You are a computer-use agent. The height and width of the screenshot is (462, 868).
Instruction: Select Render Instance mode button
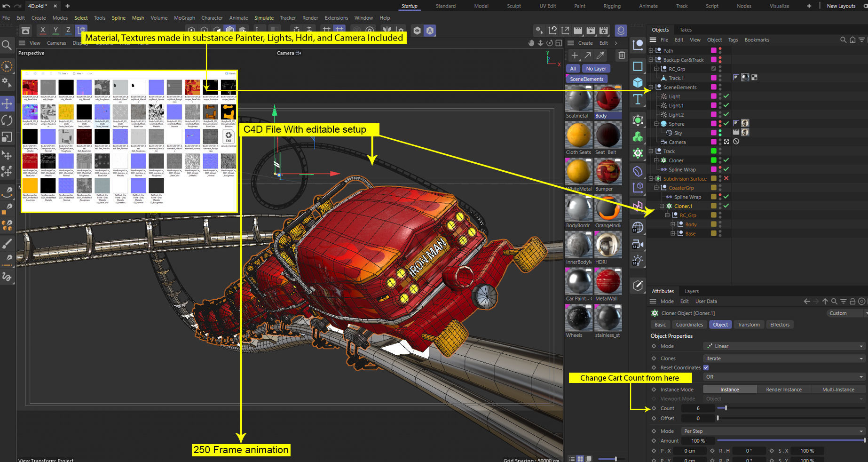tap(784, 390)
